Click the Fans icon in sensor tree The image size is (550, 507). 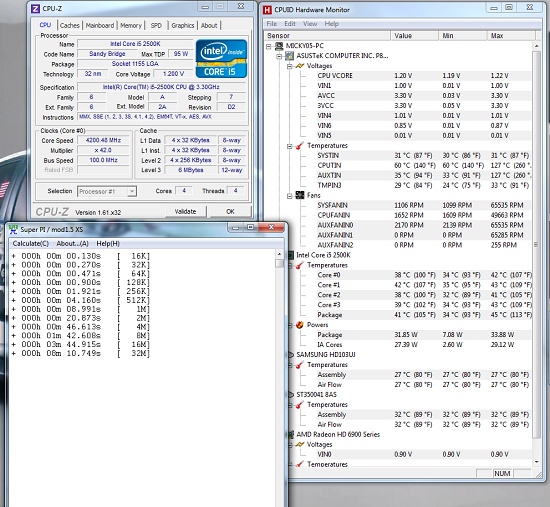(300, 195)
